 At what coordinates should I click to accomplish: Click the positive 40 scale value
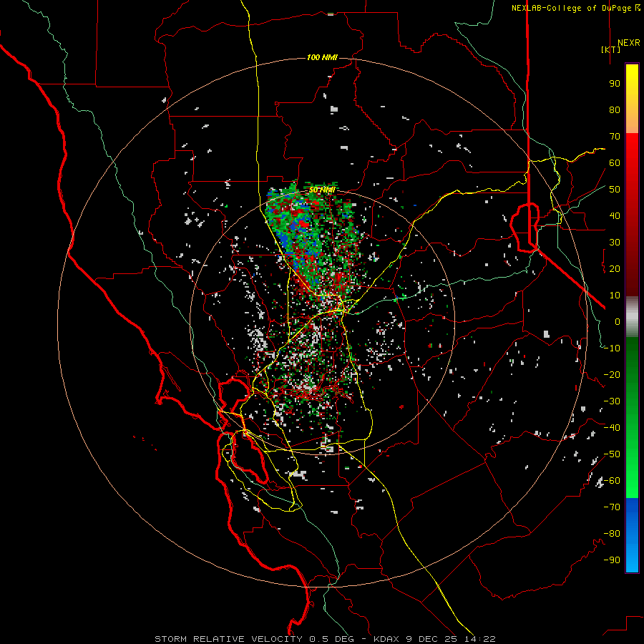615,215
